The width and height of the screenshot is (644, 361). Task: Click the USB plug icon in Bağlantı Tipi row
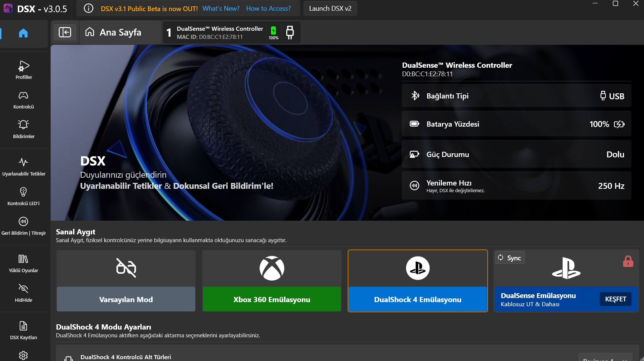[x=603, y=96]
